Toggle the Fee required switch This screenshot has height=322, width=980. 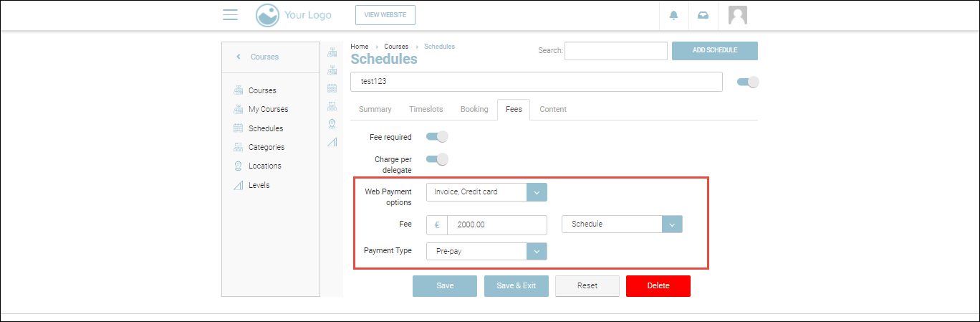437,136
